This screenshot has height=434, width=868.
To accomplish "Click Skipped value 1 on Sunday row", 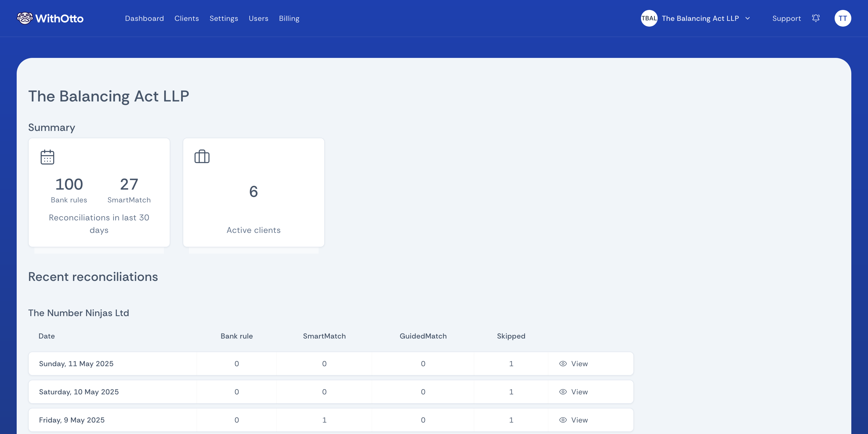I will coord(511,364).
